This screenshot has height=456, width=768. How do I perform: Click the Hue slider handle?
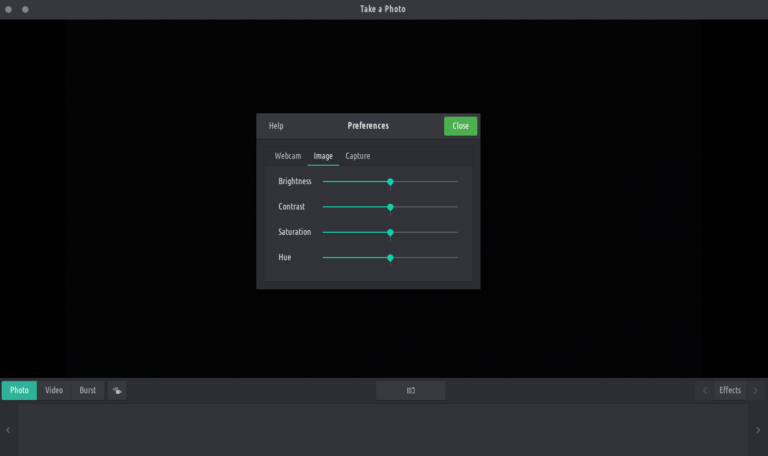(390, 257)
